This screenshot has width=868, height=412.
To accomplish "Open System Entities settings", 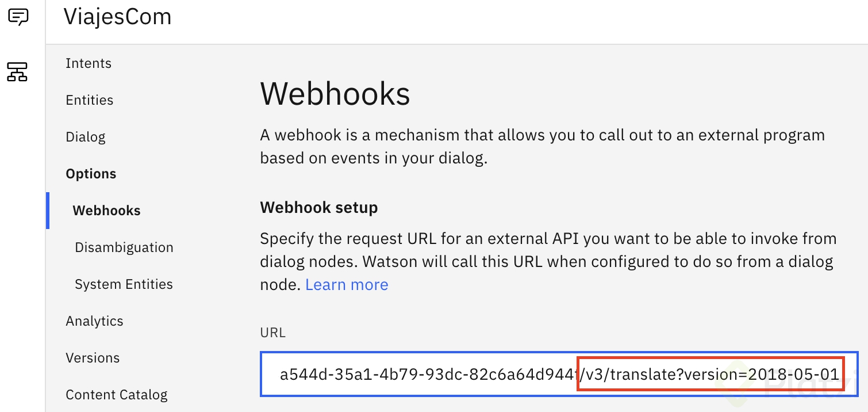I will pos(124,284).
